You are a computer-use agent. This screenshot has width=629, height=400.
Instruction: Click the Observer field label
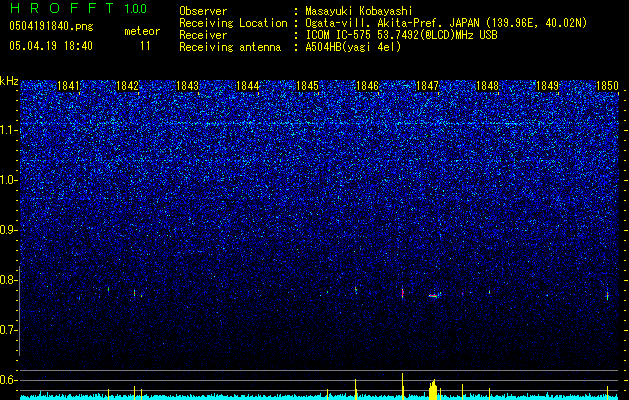tap(203, 11)
